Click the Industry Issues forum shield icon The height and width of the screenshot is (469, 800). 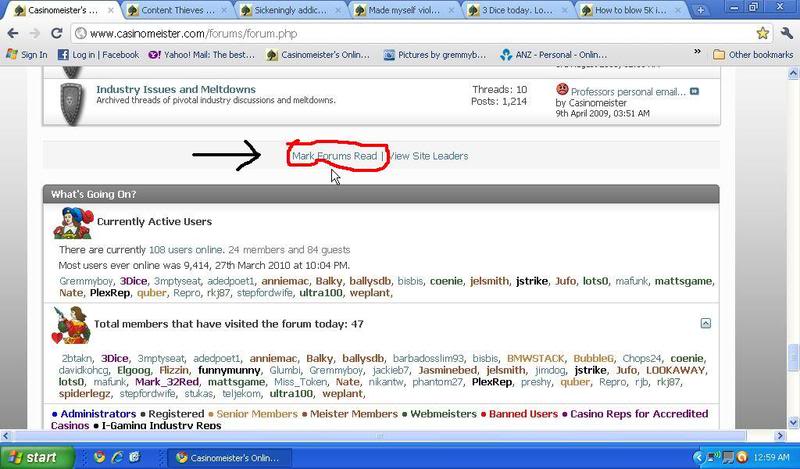71,104
